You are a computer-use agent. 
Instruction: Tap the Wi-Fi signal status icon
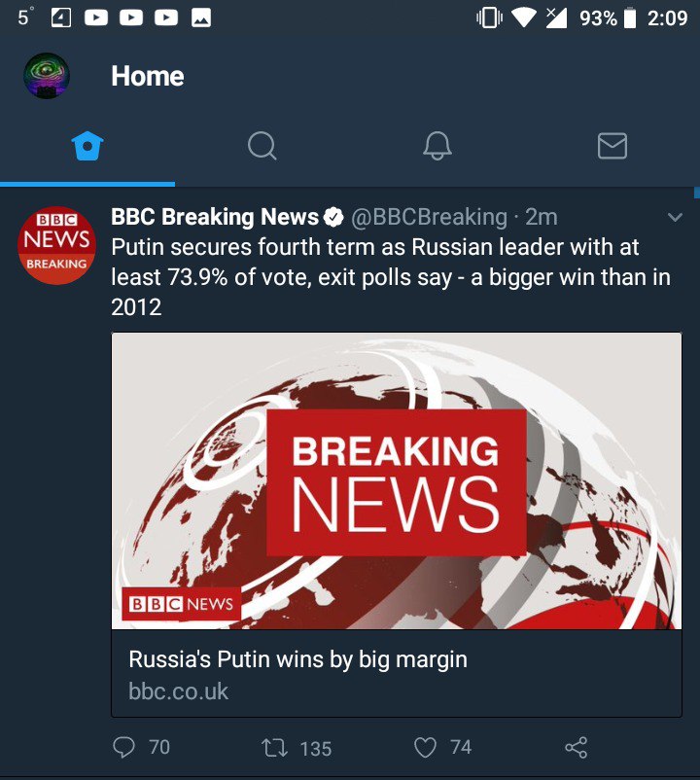click(523, 18)
